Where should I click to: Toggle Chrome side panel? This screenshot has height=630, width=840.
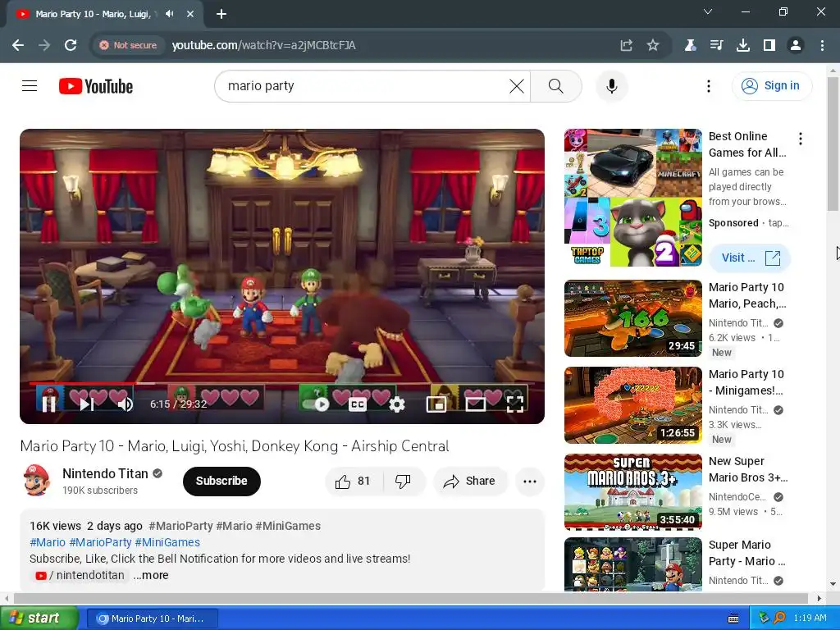coord(769,45)
